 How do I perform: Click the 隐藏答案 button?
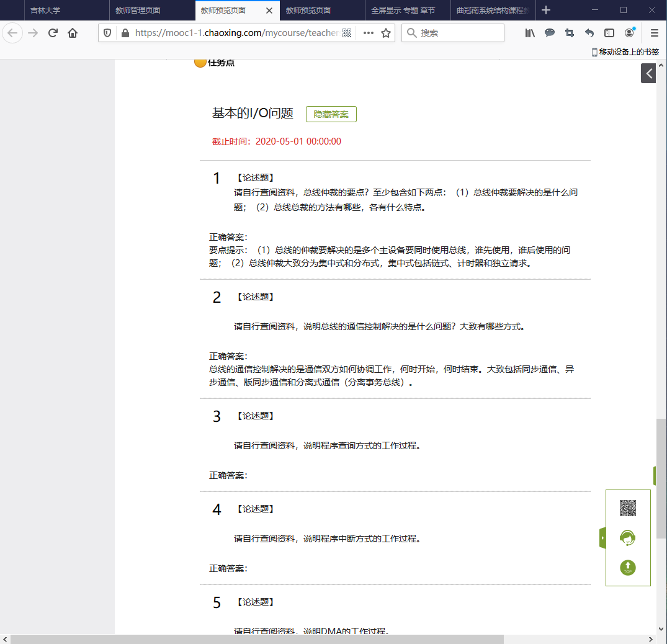(x=331, y=114)
